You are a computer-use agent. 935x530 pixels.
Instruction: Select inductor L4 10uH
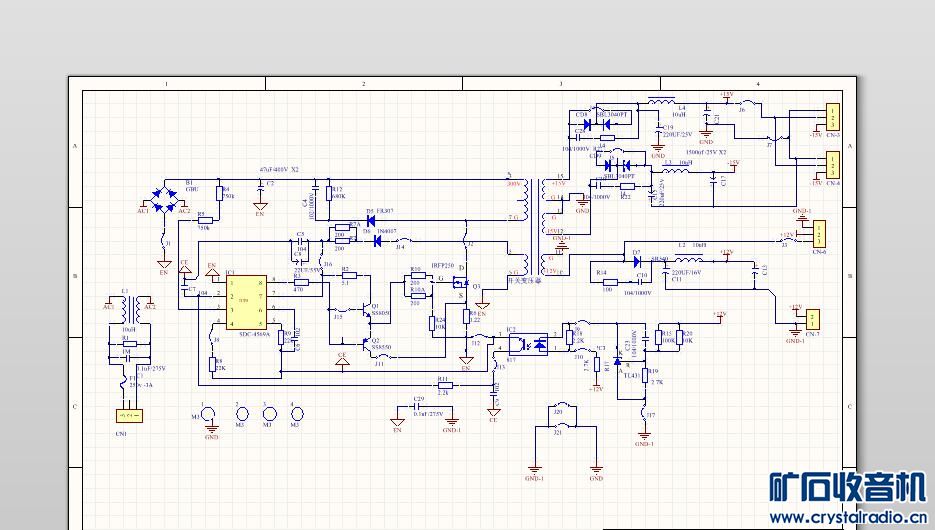[x=661, y=102]
